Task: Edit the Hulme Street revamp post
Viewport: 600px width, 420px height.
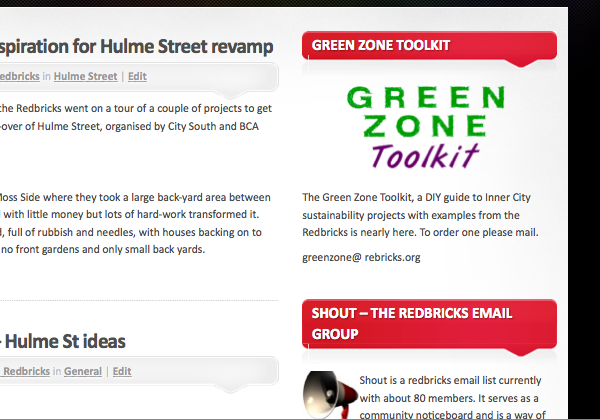Action: click(x=137, y=76)
